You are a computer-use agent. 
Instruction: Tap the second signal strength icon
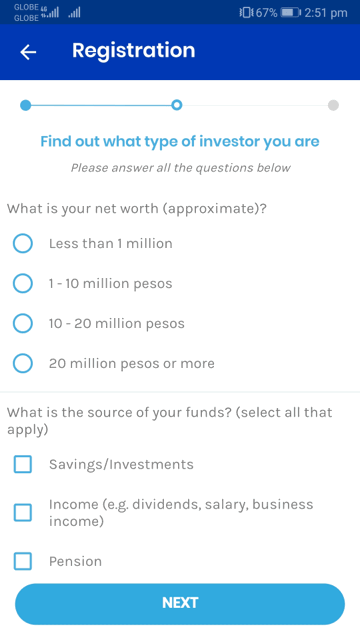click(74, 13)
